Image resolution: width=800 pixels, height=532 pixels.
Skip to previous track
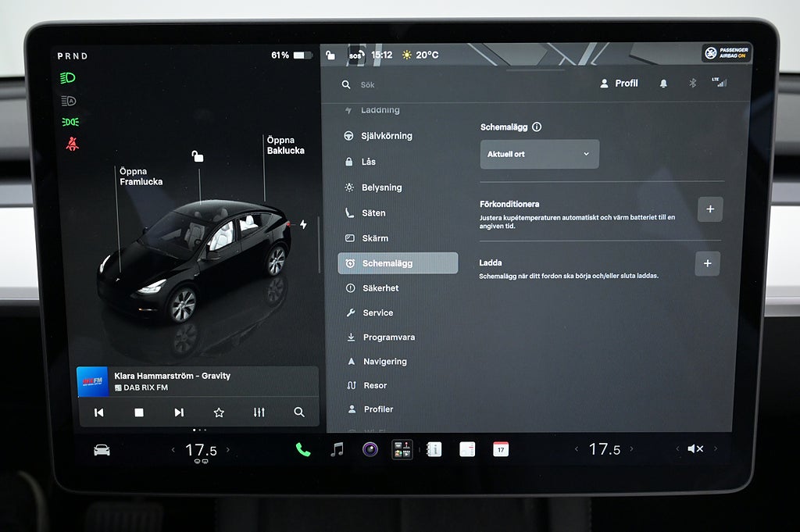pyautogui.click(x=99, y=412)
